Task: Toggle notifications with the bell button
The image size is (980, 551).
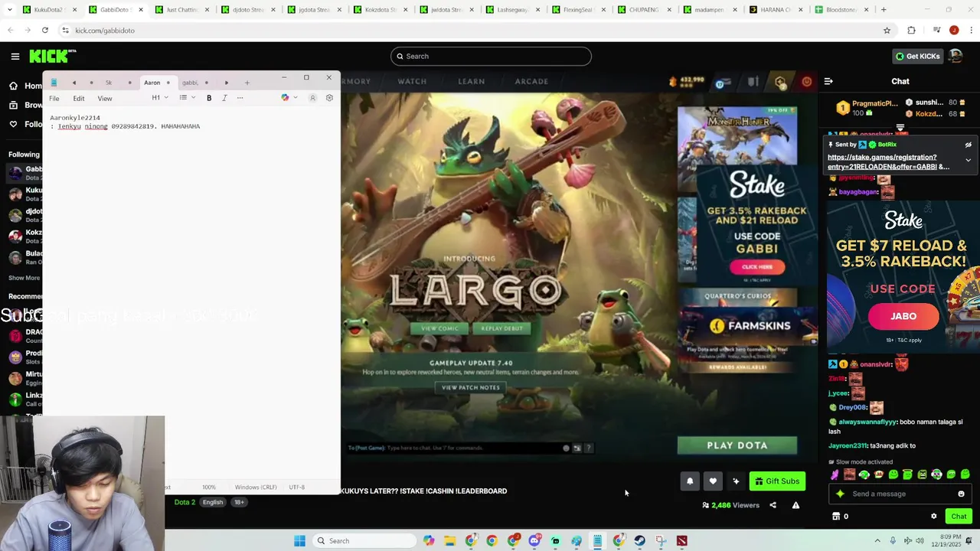Action: click(690, 481)
